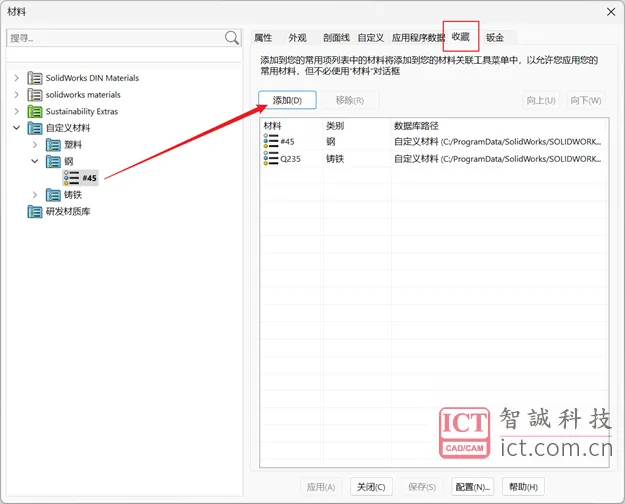Click the 向上(U) button
This screenshot has width=625, height=504.
(541, 100)
